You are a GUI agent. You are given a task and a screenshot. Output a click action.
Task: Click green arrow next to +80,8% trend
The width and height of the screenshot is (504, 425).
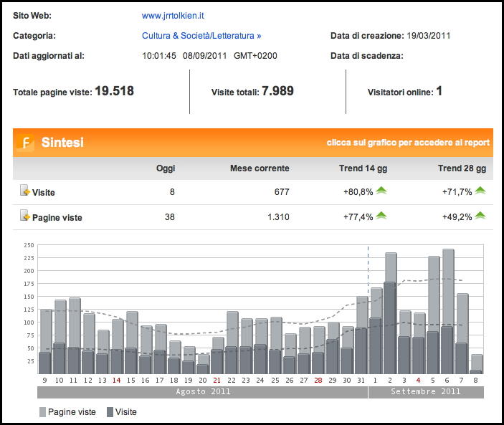[x=381, y=191]
